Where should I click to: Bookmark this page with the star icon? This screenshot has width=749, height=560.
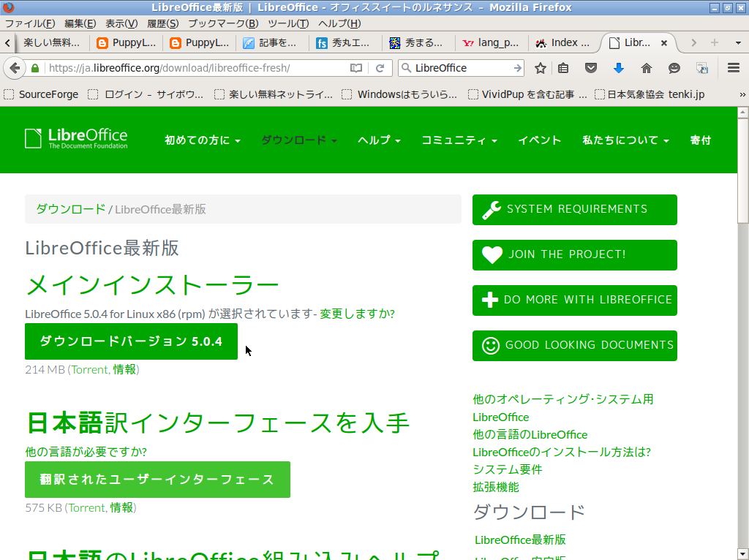541,68
